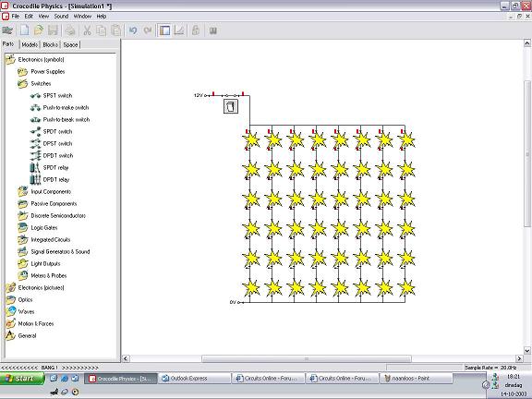The width and height of the screenshot is (532, 399).
Task: Click the vertical scrollbar down arrow
Action: 527,350
